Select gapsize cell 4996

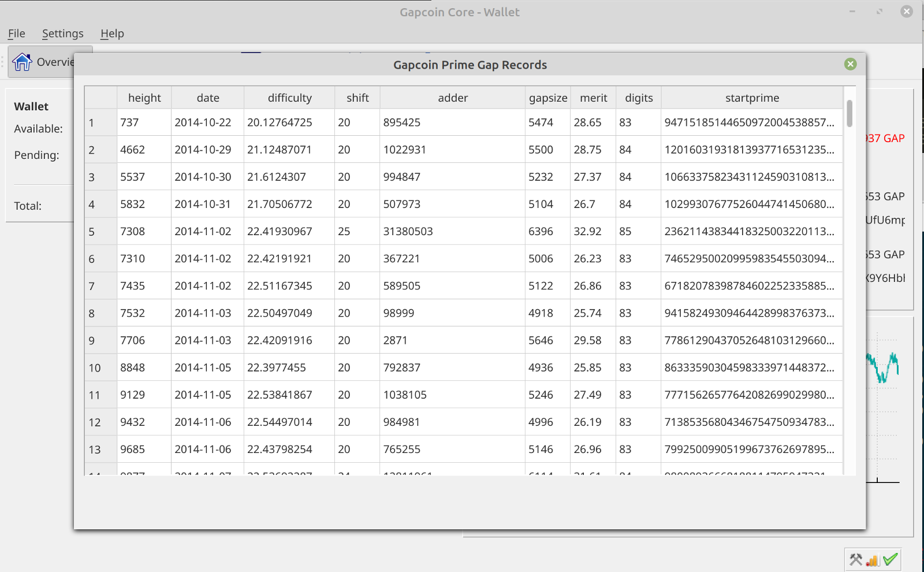coord(548,422)
